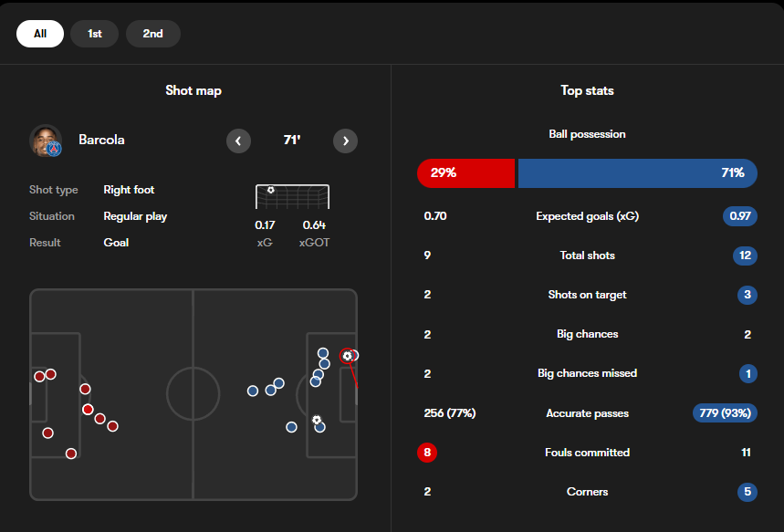
Task: Show stats for All periods
Action: coord(40,34)
